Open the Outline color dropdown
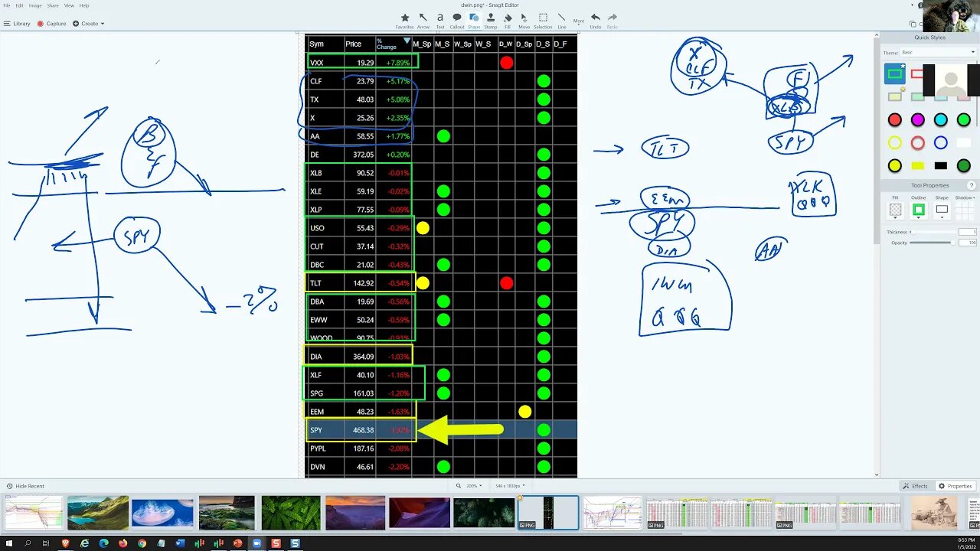Screen dimensions: 980x551 [919, 210]
